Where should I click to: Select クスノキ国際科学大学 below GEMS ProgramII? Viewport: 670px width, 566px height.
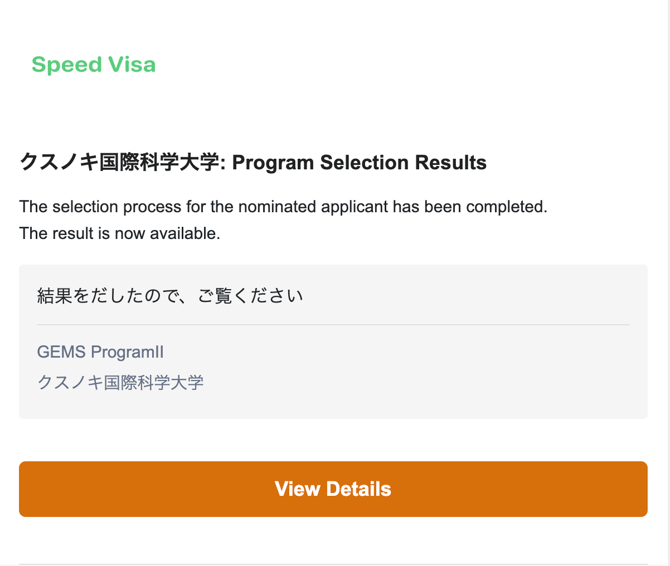coord(120,382)
